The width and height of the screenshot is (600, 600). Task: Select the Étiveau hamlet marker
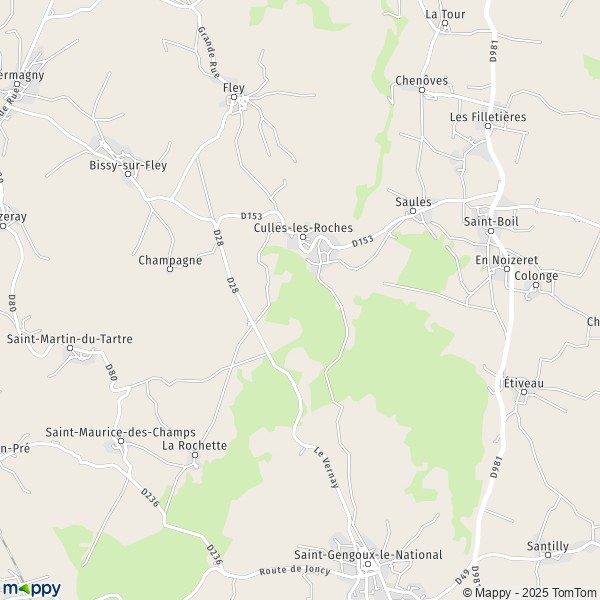pos(524,392)
